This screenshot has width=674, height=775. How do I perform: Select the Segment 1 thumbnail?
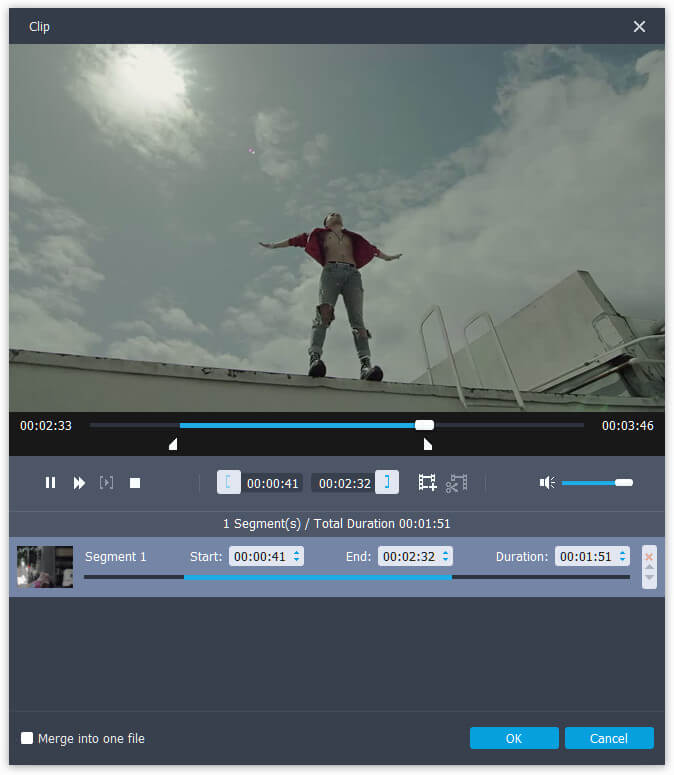tap(45, 566)
